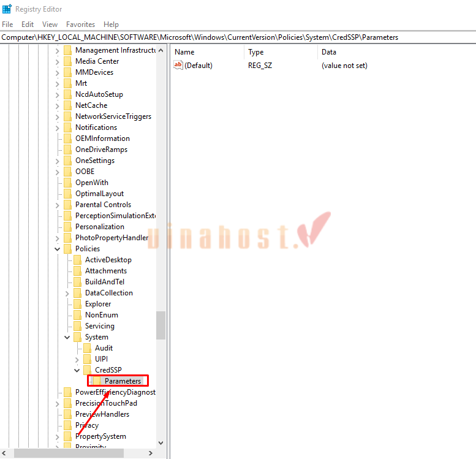Click the BuildAndTel folder icon

click(77, 282)
